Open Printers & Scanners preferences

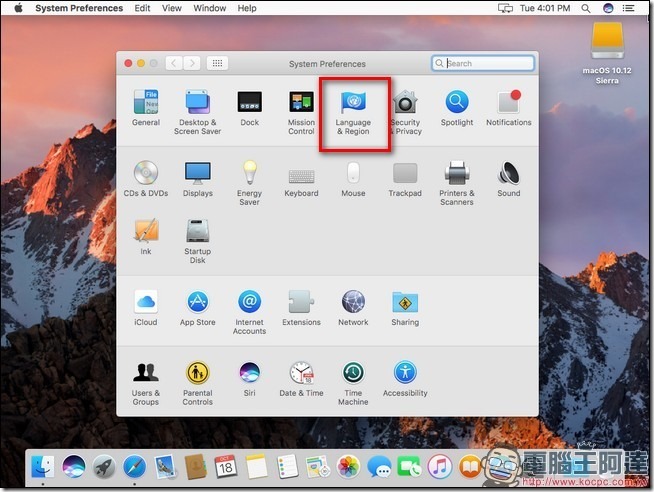click(x=457, y=183)
